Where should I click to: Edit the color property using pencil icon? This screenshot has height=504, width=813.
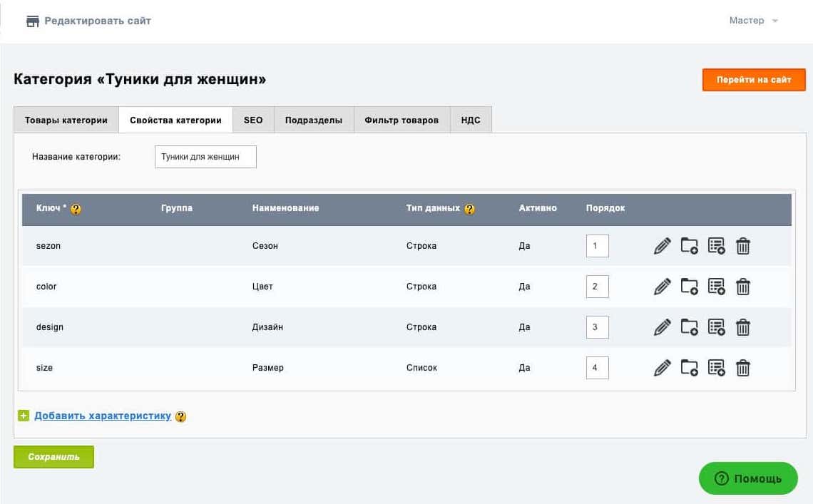click(x=662, y=287)
